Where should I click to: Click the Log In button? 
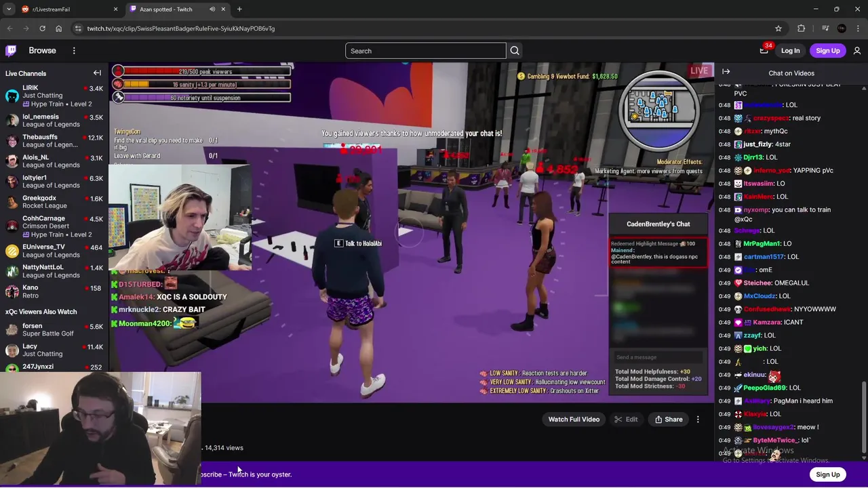coord(790,51)
